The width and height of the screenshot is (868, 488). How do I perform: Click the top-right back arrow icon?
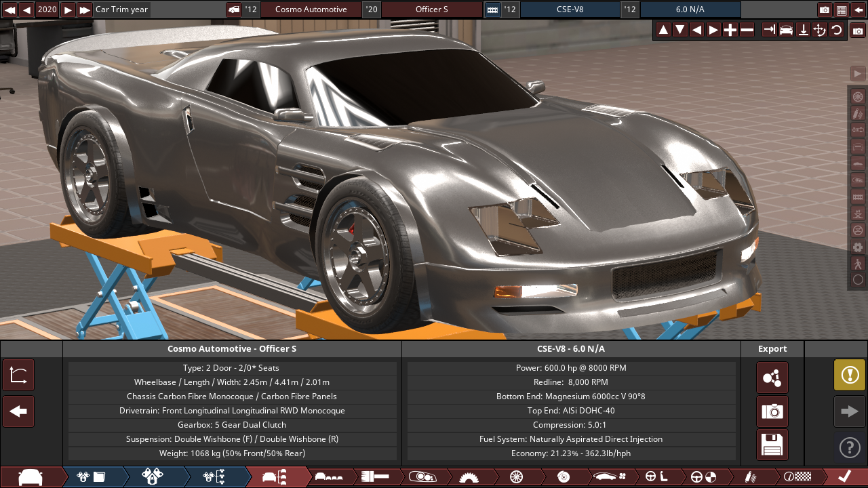click(x=859, y=9)
